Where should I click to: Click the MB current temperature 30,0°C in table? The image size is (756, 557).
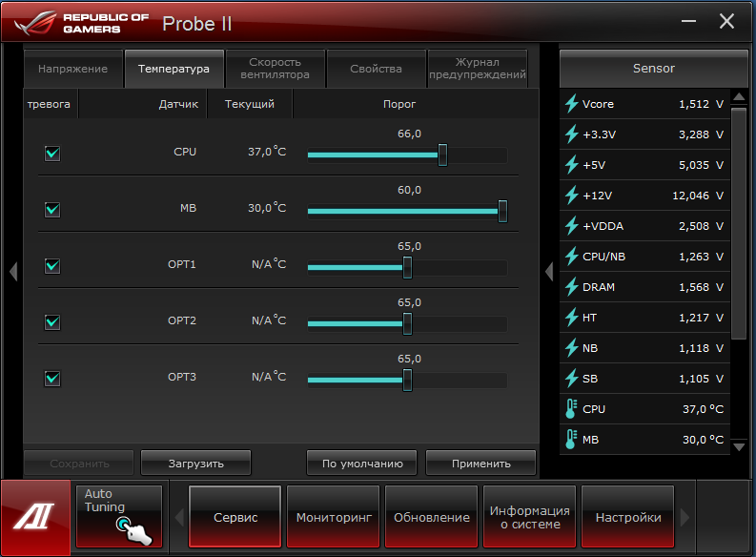pyautogui.click(x=267, y=208)
